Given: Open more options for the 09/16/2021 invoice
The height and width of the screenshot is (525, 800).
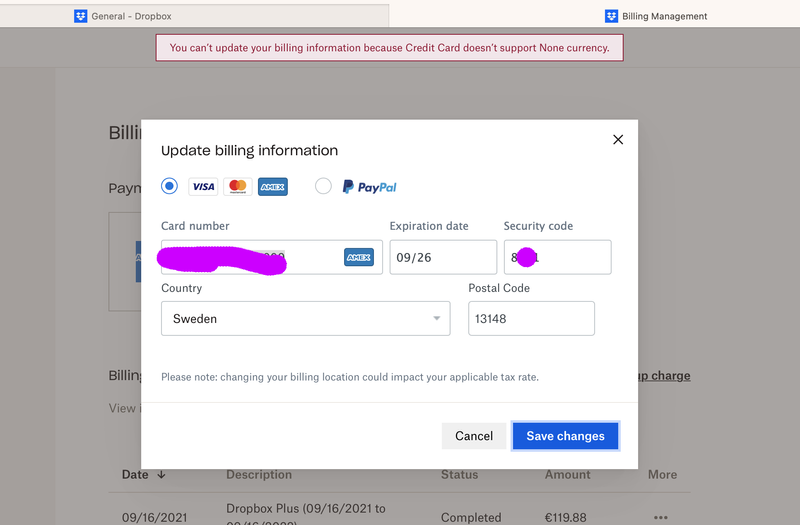Looking at the screenshot, I should pos(661,517).
